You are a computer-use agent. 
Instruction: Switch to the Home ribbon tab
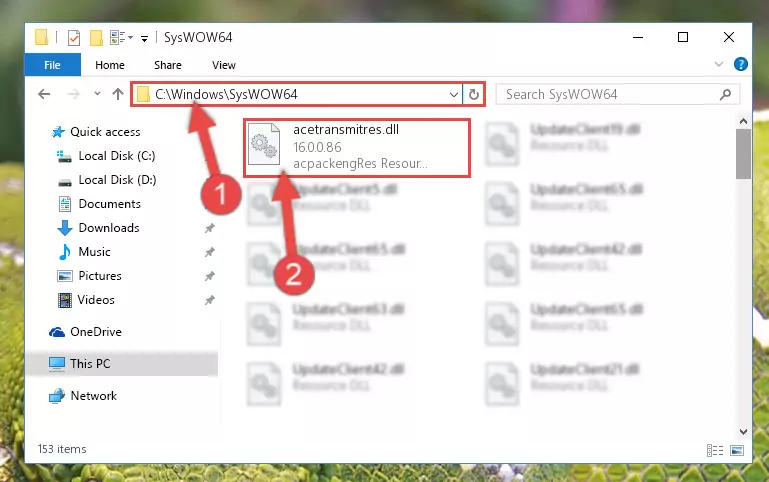coord(110,65)
